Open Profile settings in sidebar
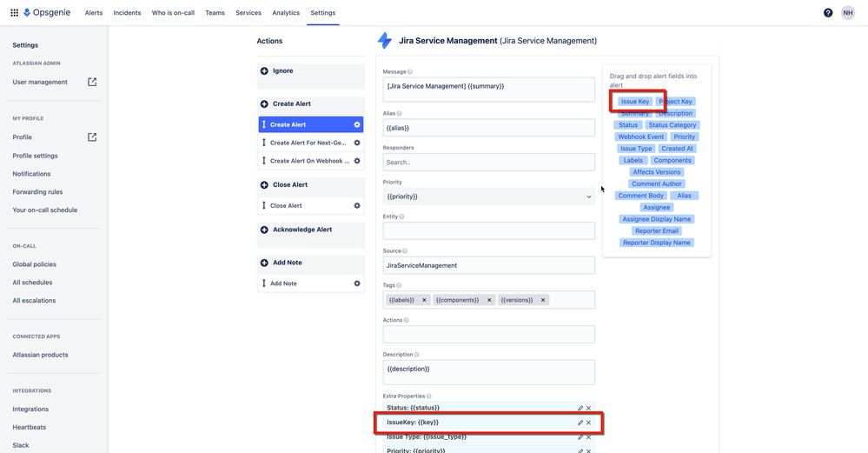 click(x=35, y=156)
